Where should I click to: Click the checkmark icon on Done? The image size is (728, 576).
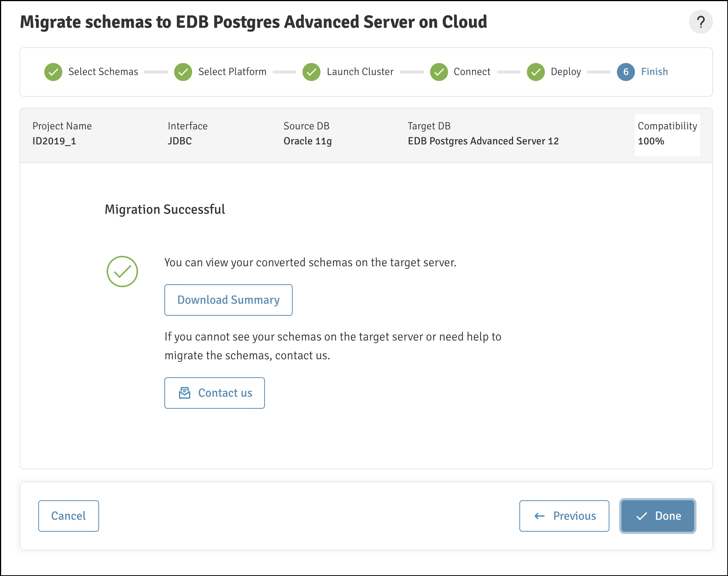click(642, 516)
